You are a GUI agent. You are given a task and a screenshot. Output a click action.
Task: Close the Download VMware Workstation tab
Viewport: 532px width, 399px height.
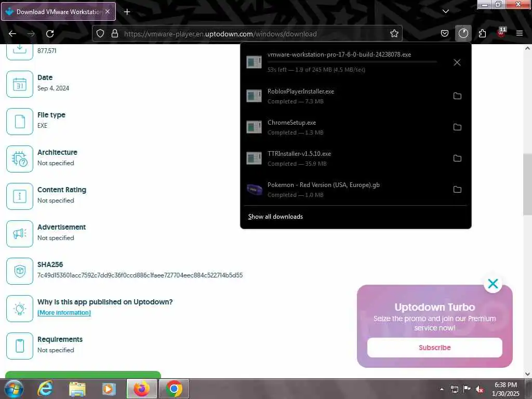(x=108, y=11)
